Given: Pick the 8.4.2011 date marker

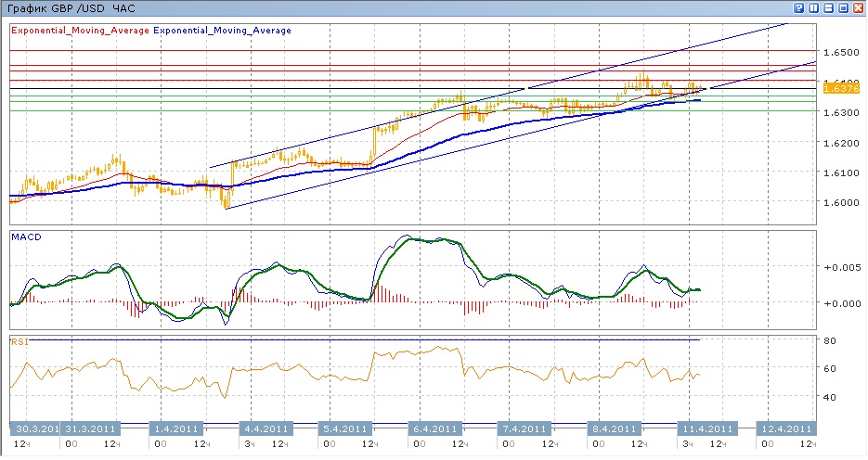Looking at the screenshot, I should point(614,429).
